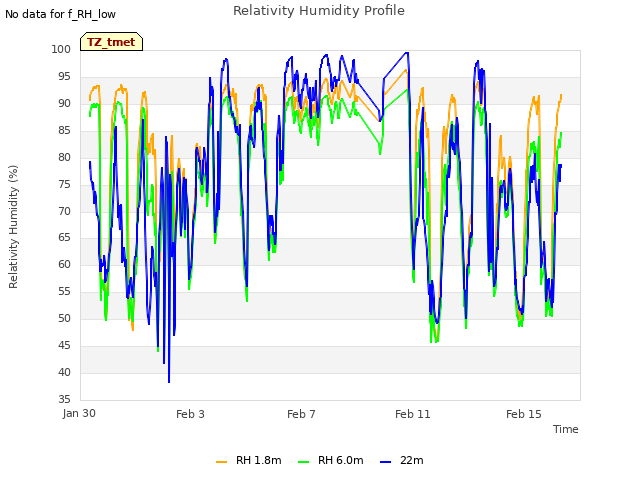Click the Feb 3 x-axis tick label

190,414
